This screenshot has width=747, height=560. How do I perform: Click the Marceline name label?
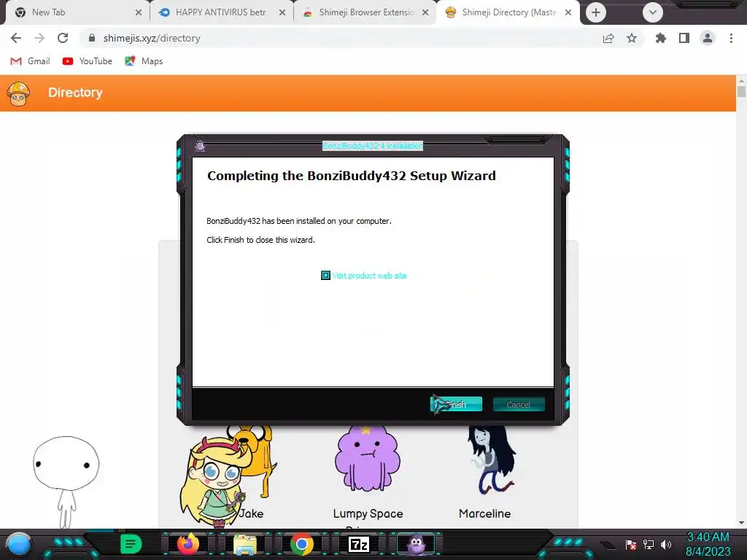pyautogui.click(x=484, y=513)
